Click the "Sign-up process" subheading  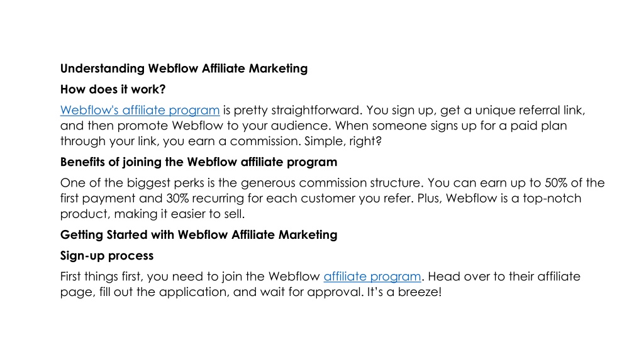[x=107, y=256]
